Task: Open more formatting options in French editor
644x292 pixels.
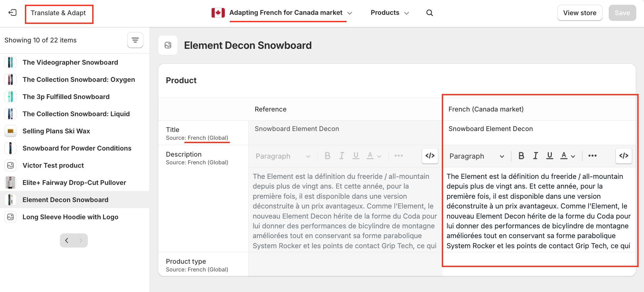Action: tap(593, 156)
